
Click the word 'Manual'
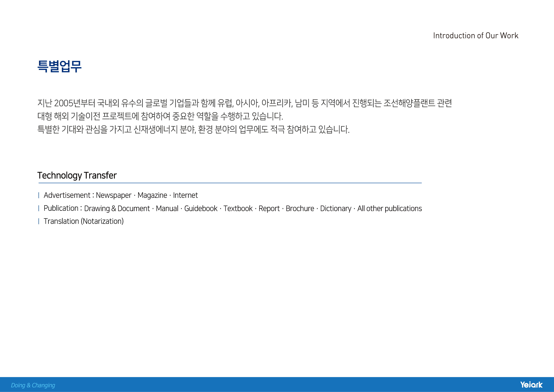point(167,208)
